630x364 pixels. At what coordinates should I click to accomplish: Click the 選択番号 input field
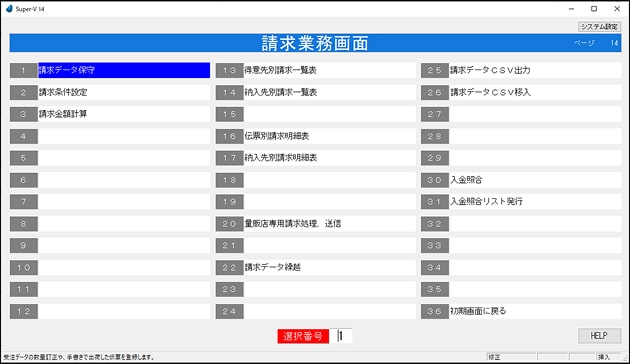(341, 336)
